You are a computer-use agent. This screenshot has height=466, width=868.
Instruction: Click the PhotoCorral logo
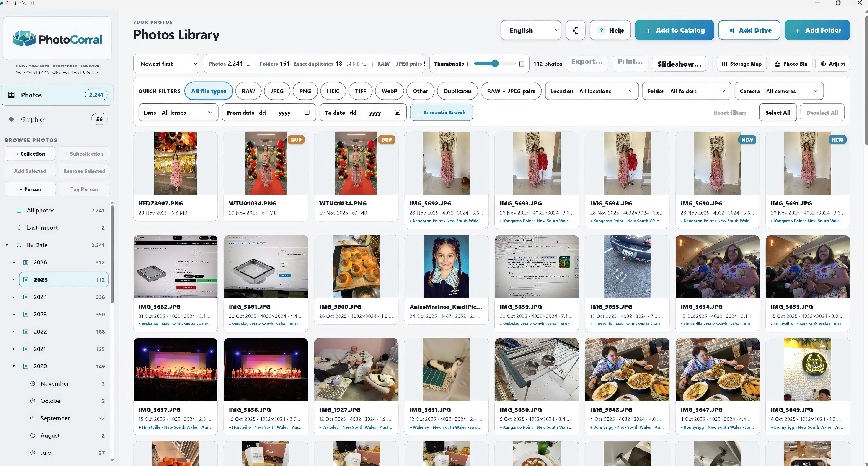click(57, 38)
